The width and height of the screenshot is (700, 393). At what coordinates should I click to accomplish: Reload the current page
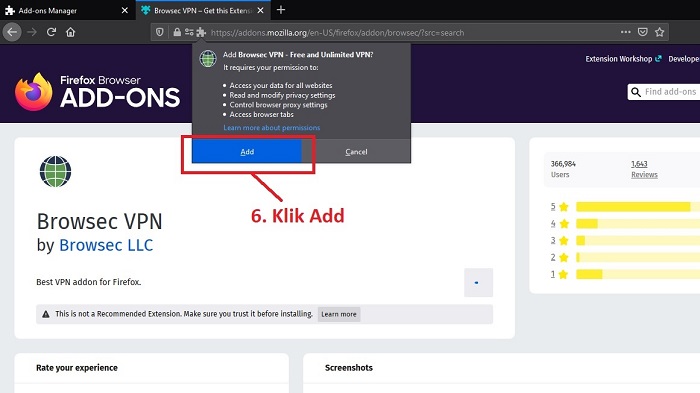click(x=51, y=32)
